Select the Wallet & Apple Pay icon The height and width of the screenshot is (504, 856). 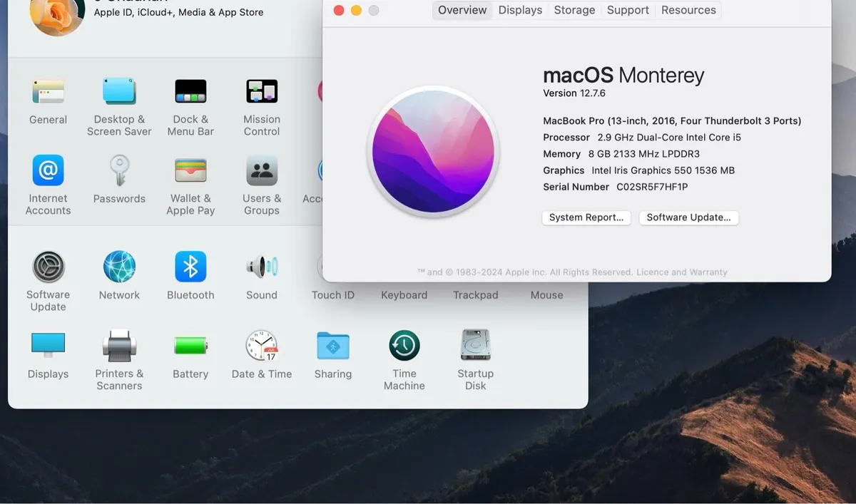(190, 171)
